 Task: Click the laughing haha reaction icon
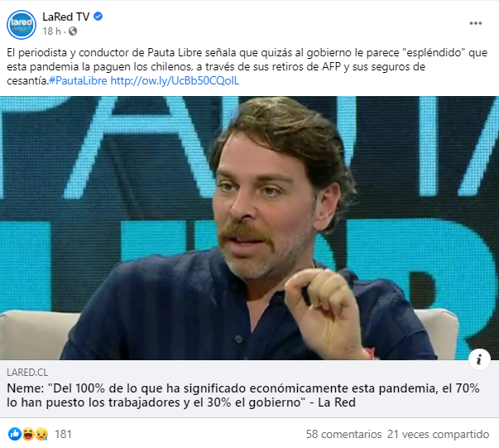pyautogui.click(x=28, y=434)
